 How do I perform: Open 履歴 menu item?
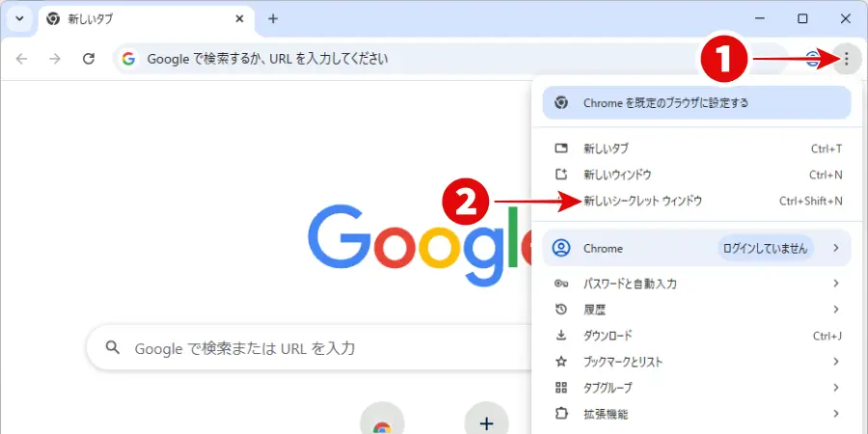[696, 310]
